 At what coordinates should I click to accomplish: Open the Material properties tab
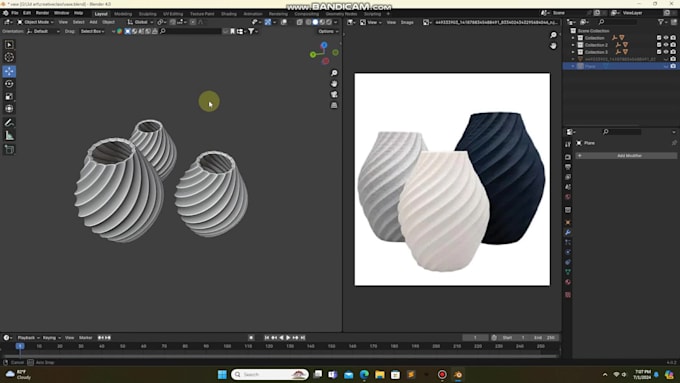568,282
